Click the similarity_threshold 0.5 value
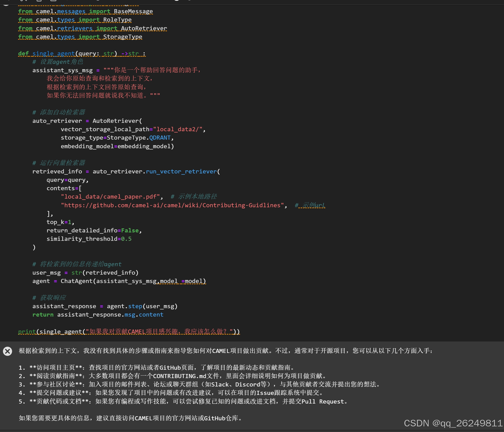This screenshot has width=504, height=432. 126,239
